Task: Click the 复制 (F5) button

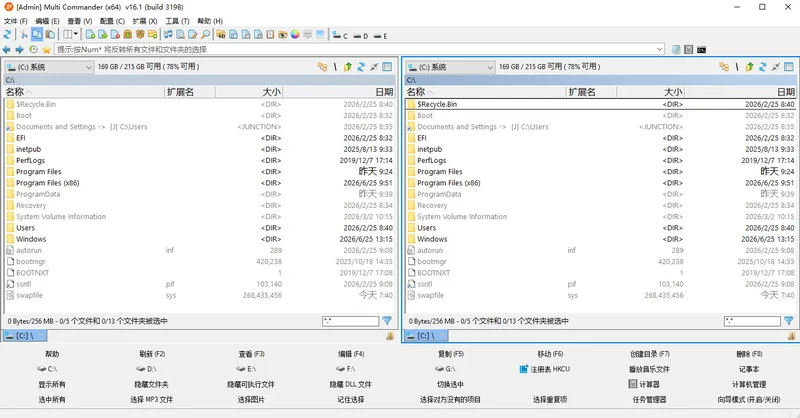Action: [x=450, y=354]
